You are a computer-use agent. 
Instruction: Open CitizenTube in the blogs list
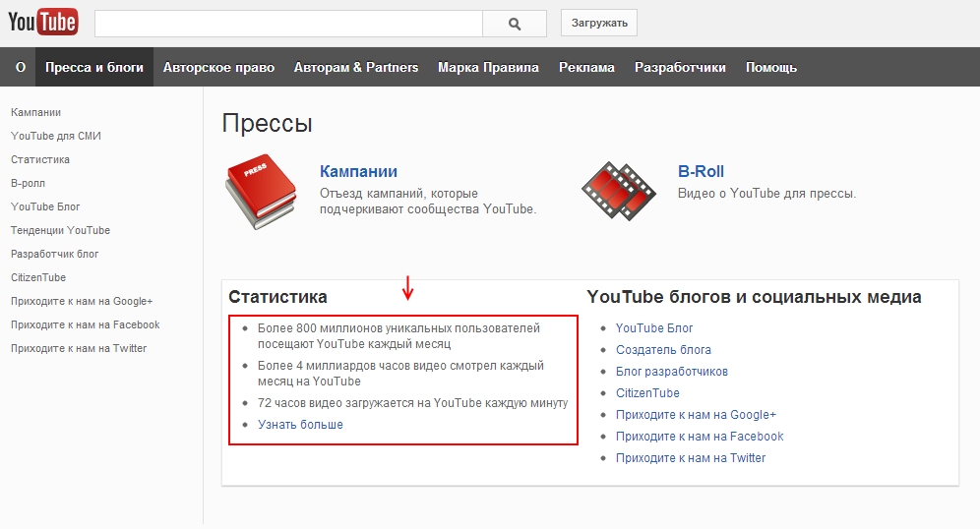(x=647, y=393)
